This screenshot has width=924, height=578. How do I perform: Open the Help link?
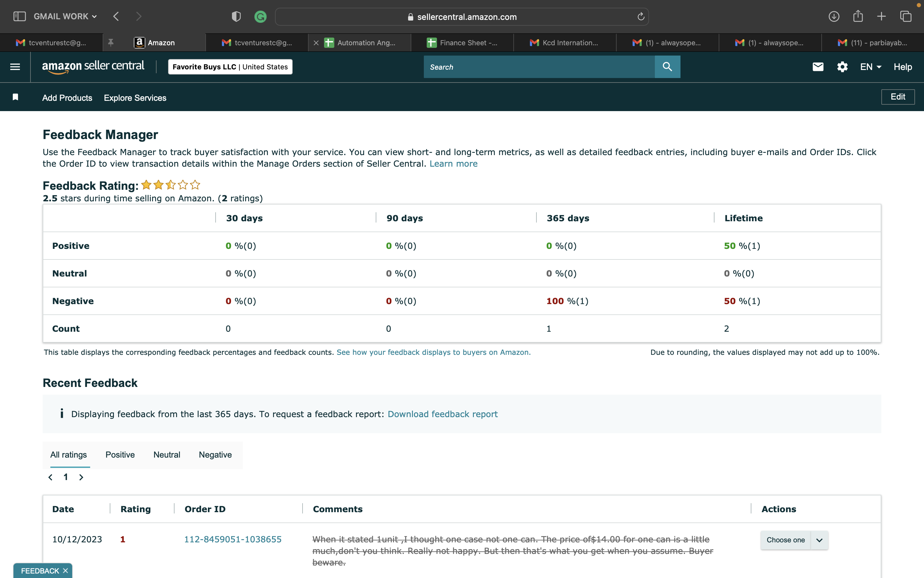coord(903,67)
